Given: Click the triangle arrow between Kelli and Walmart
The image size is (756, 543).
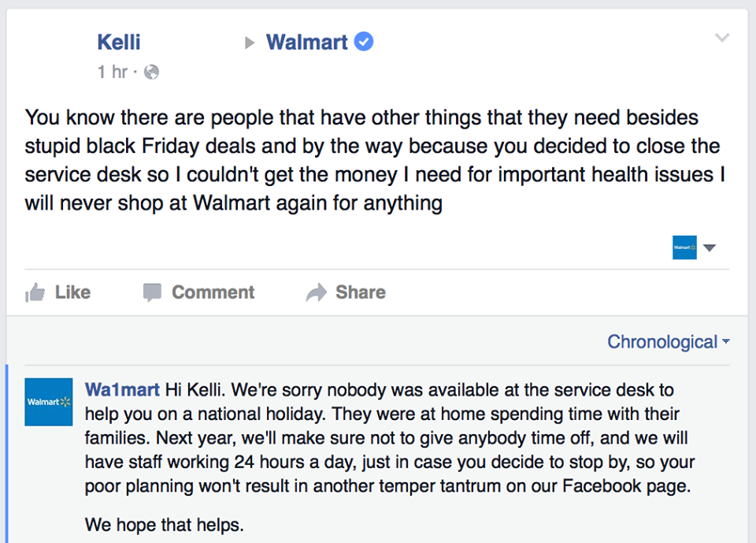Looking at the screenshot, I should 250,43.
